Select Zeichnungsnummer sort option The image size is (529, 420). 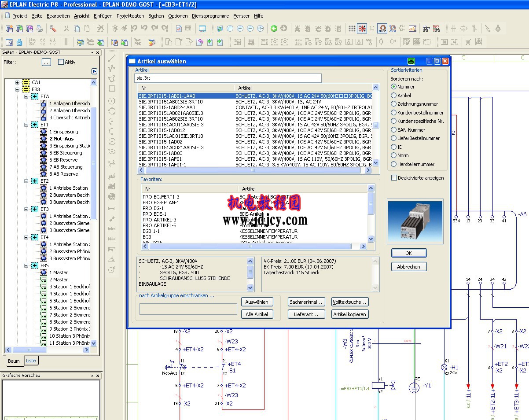pyautogui.click(x=394, y=104)
